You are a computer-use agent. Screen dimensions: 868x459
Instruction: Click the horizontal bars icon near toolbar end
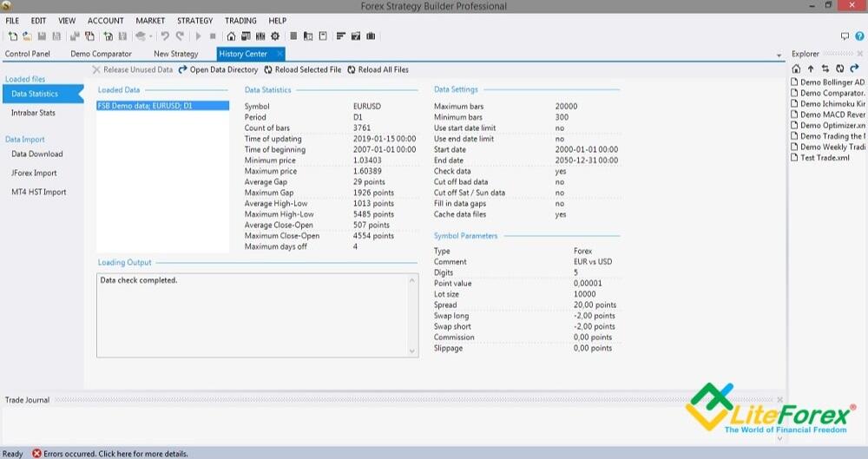click(x=341, y=36)
